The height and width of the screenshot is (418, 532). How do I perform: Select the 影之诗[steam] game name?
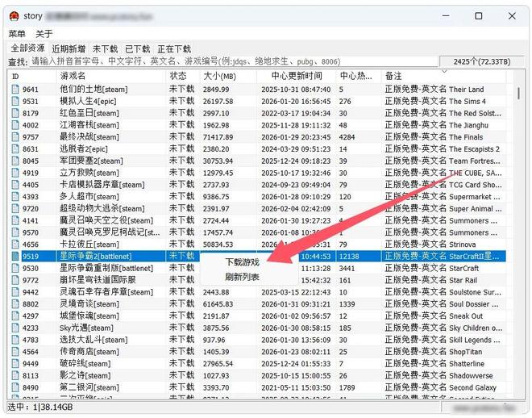pos(85,375)
